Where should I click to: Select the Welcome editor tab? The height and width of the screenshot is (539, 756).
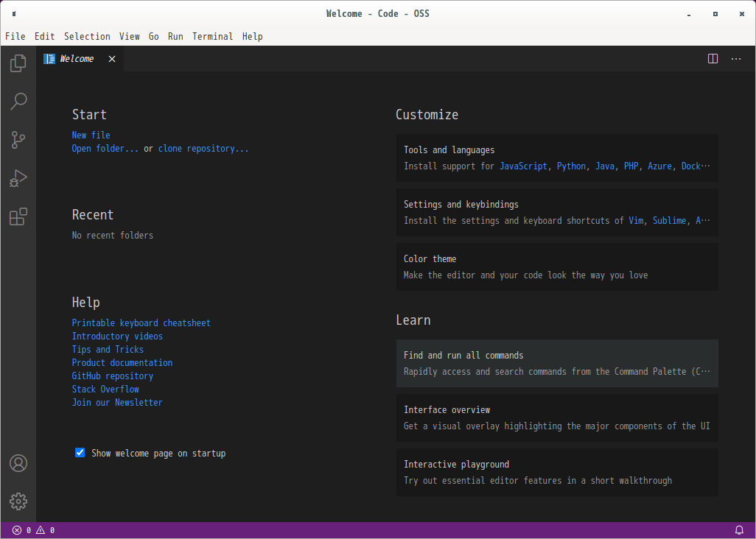[80, 59]
